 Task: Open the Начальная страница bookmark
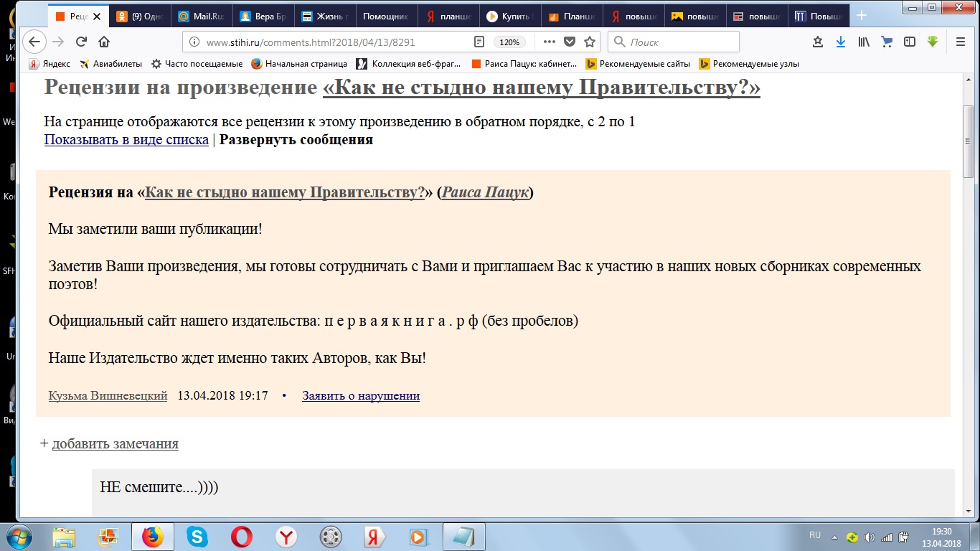coord(299,64)
